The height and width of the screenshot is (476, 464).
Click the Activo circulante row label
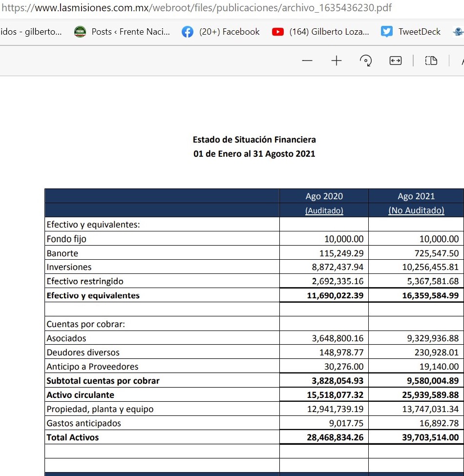point(80,395)
